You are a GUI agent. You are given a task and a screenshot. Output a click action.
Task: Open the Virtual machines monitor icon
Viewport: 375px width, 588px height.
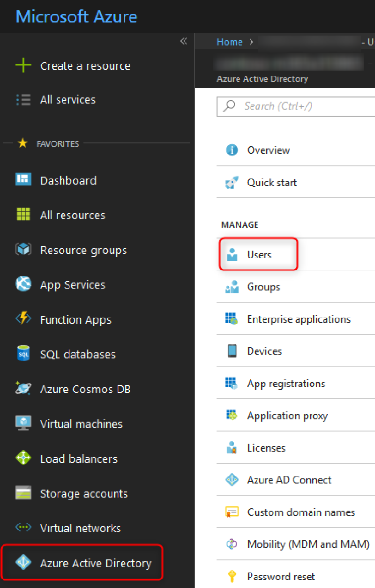(23, 423)
